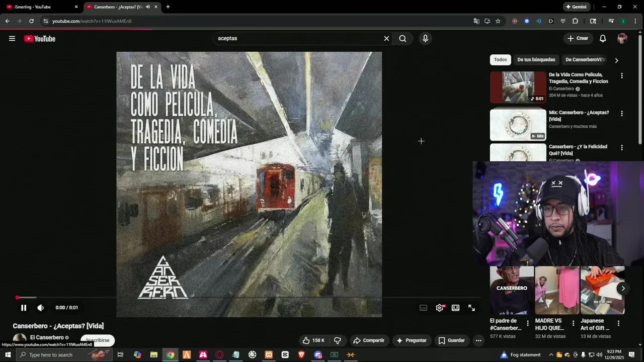Go back in browser history
The image size is (644, 362).
click(8, 21)
